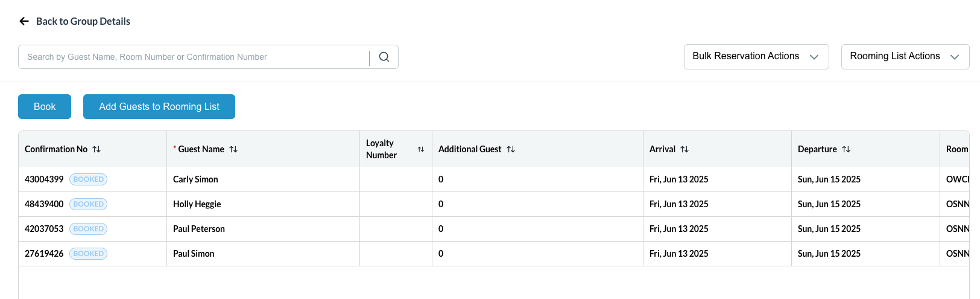Click the back arrow icon
980x299 pixels.
(24, 21)
